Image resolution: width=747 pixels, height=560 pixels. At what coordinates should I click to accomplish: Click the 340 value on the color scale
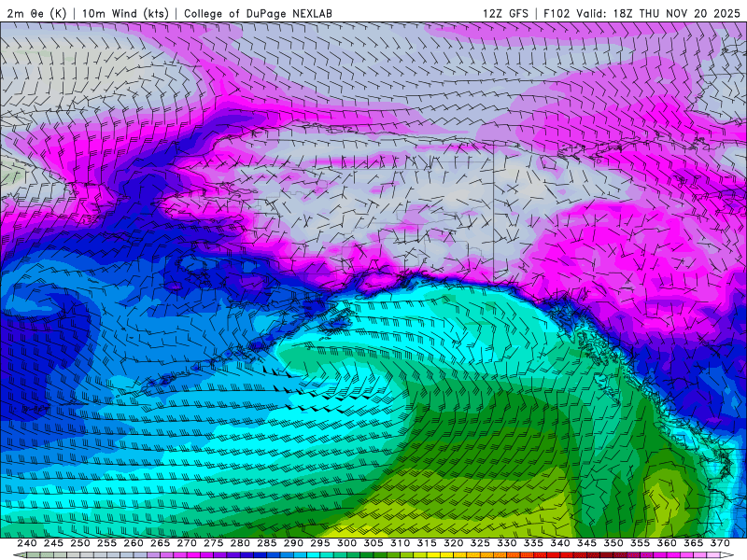tap(561, 543)
